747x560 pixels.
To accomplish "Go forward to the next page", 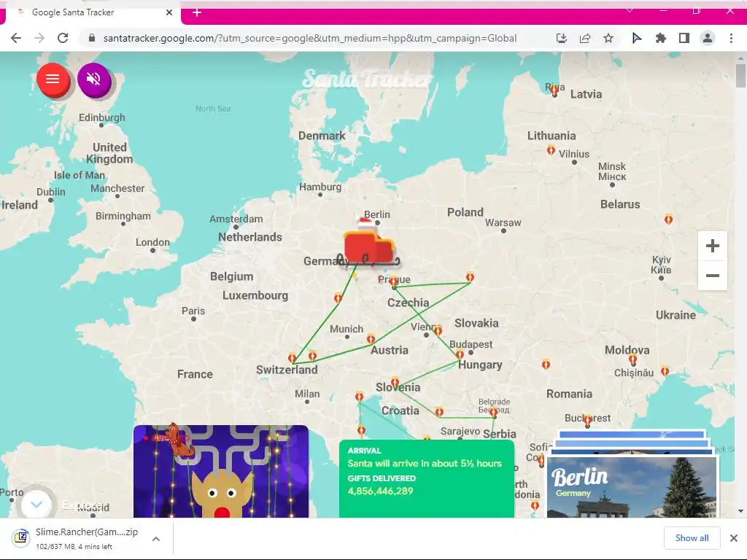I will (39, 38).
